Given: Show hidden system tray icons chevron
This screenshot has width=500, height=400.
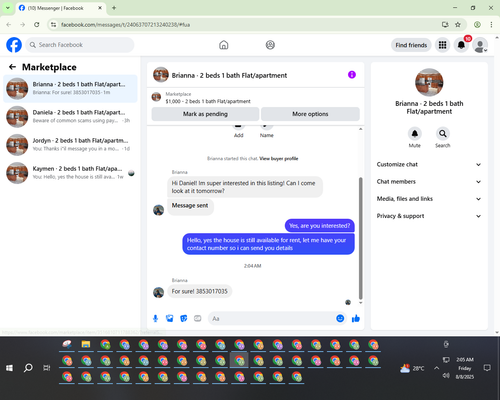Looking at the screenshot, I should click(436, 368).
